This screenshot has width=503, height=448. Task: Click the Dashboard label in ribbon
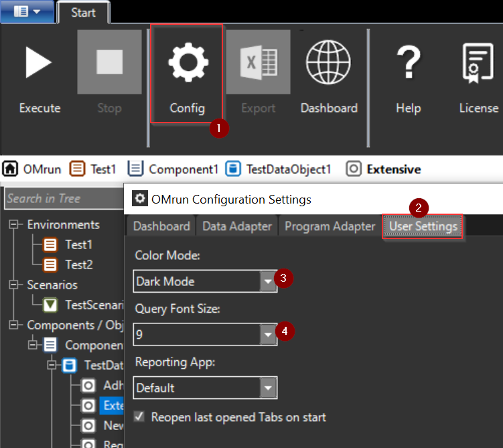(x=329, y=108)
